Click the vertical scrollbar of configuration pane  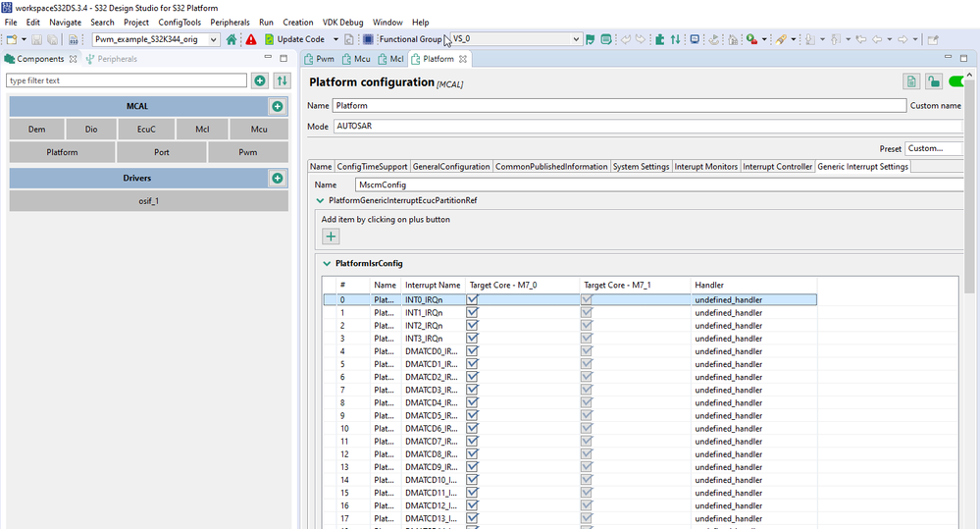(969, 187)
